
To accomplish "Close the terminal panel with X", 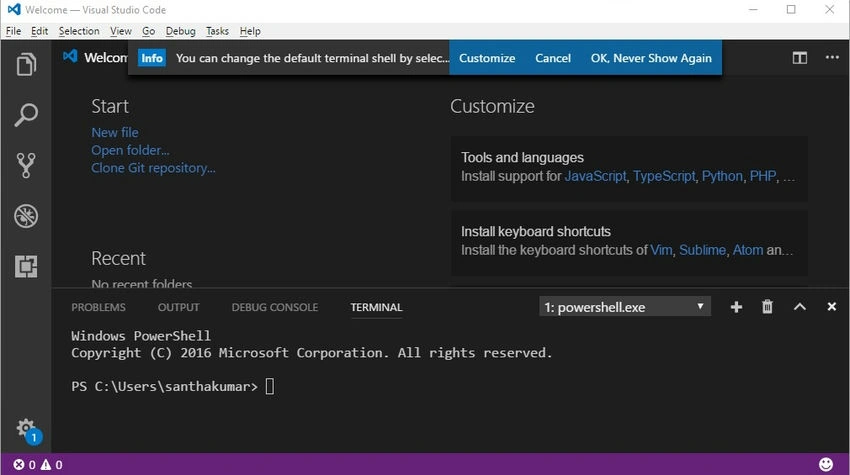I will (832, 307).
